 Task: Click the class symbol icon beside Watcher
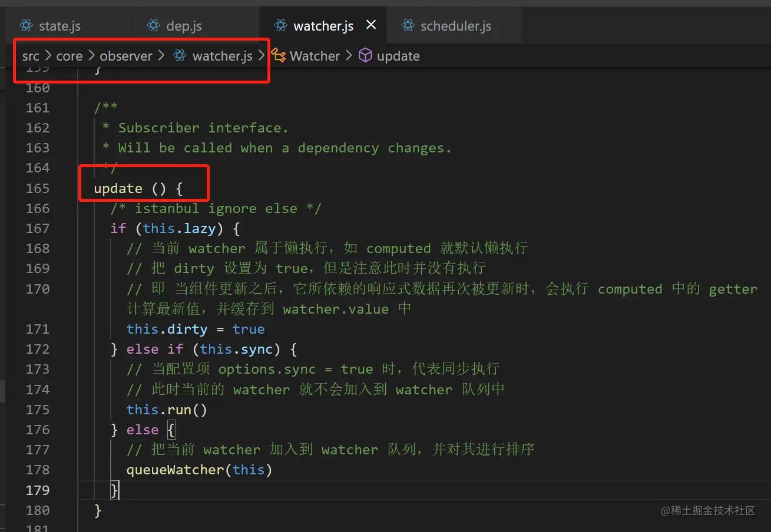tap(279, 56)
